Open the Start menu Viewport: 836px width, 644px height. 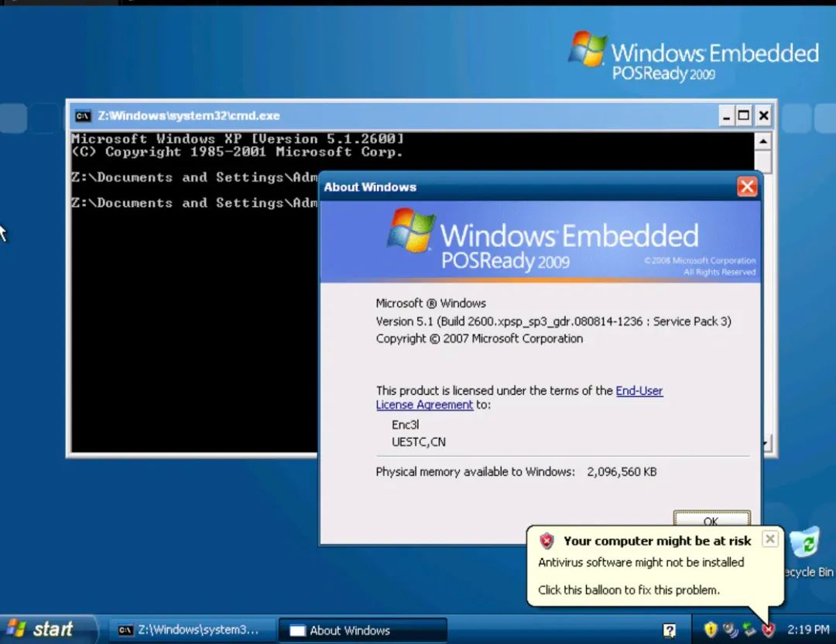click(x=47, y=629)
